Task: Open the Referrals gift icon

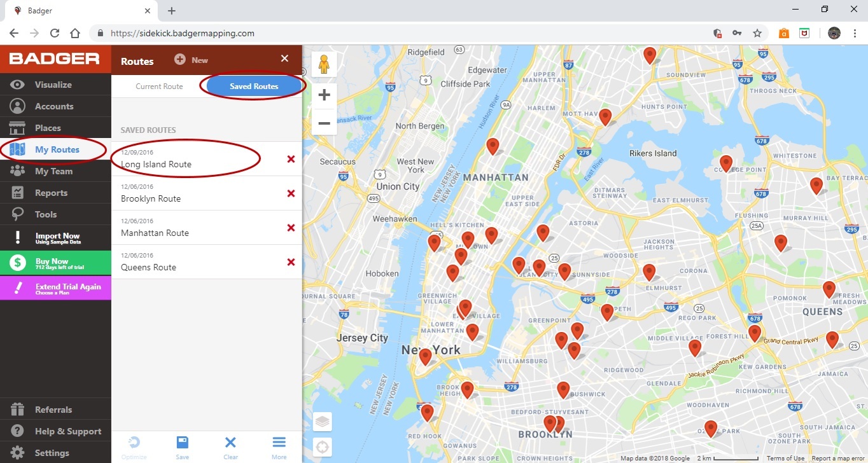Action: (18, 410)
